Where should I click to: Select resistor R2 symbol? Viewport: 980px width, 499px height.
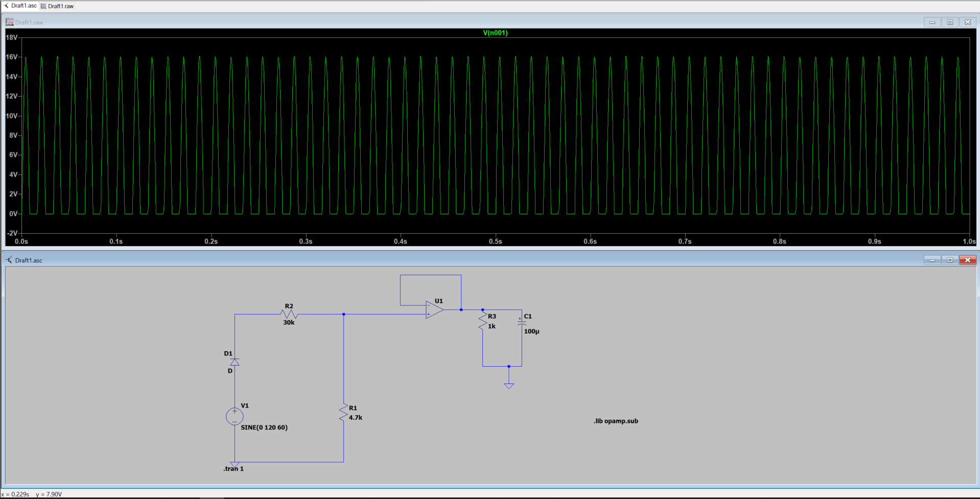289,314
